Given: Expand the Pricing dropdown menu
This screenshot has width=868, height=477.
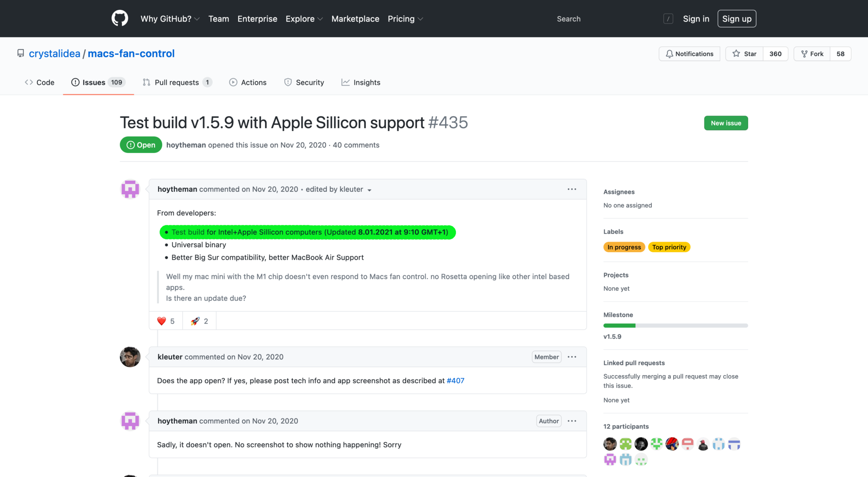Looking at the screenshot, I should pyautogui.click(x=405, y=19).
